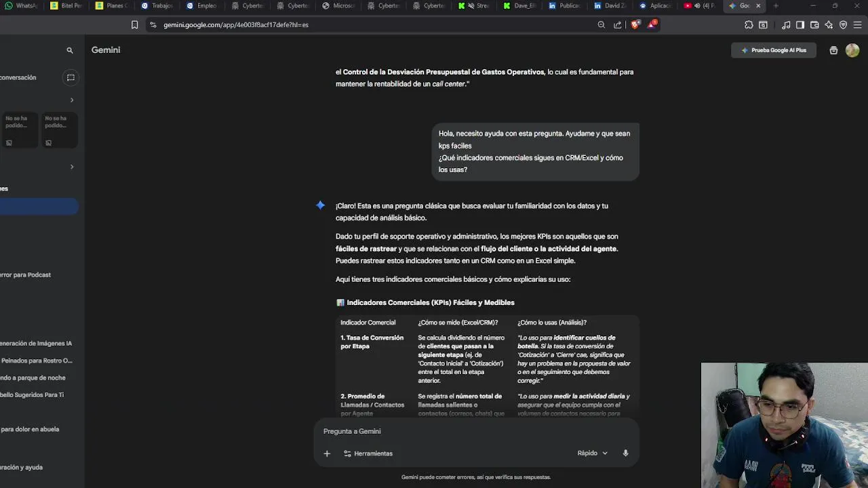Open the browser hamburger main menu

(858, 24)
